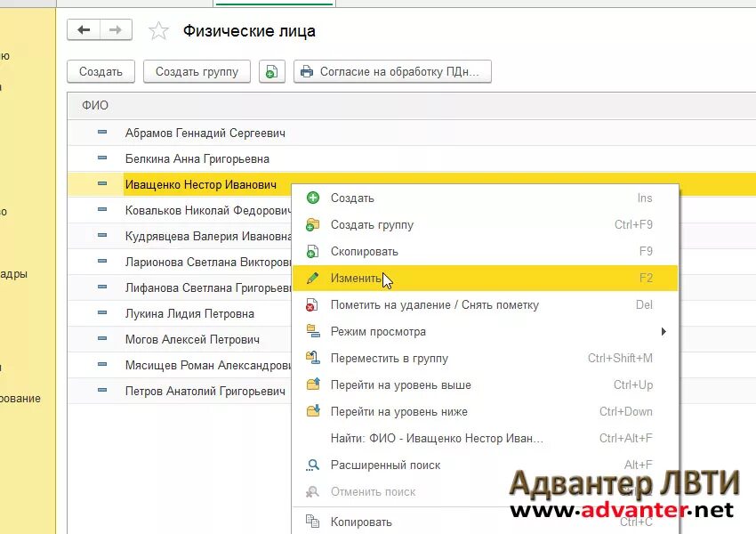This screenshot has height=534, width=756.
Task: Click the row icon beside Кудрявцева Валерия Ивановна
Action: [101, 235]
